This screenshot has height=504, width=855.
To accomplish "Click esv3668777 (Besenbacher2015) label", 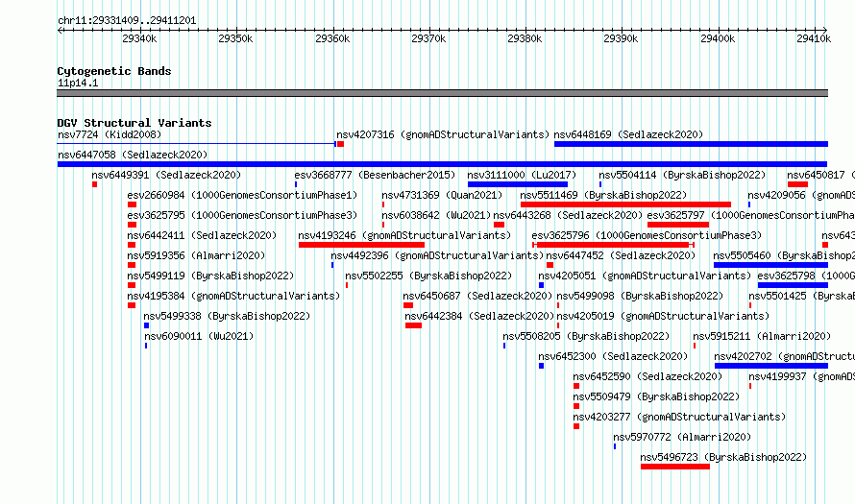I will tap(375, 175).
